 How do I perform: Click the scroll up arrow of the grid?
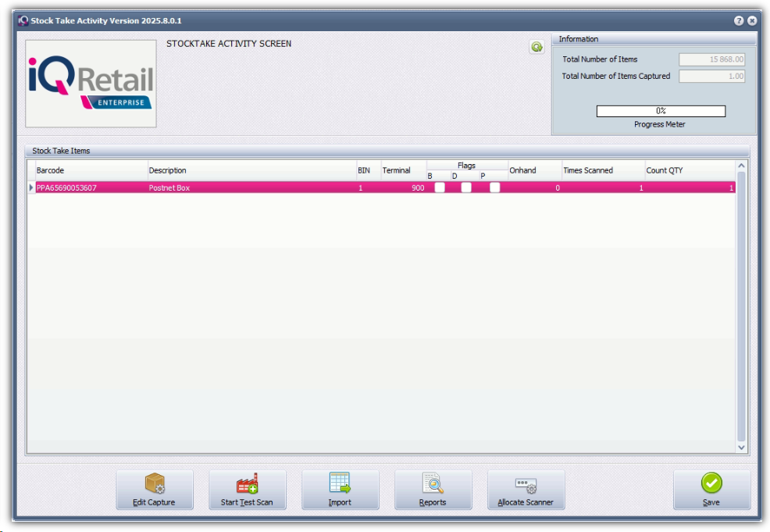coord(741,166)
